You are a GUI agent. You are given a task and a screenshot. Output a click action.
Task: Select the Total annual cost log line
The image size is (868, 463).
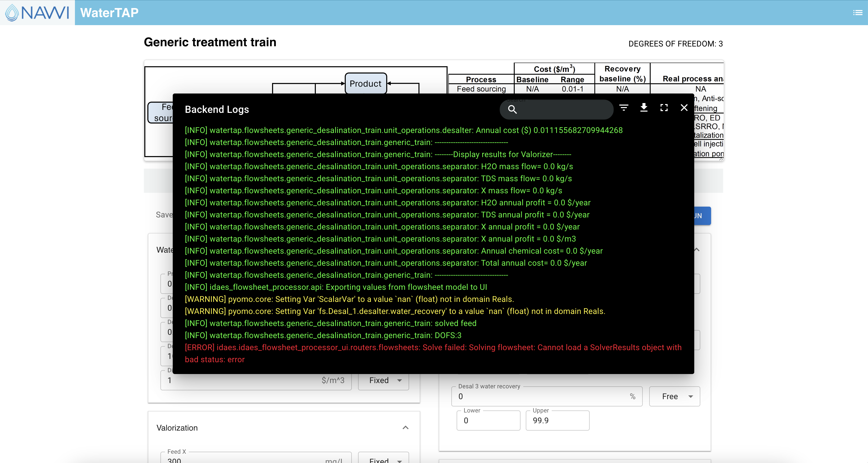coord(386,263)
